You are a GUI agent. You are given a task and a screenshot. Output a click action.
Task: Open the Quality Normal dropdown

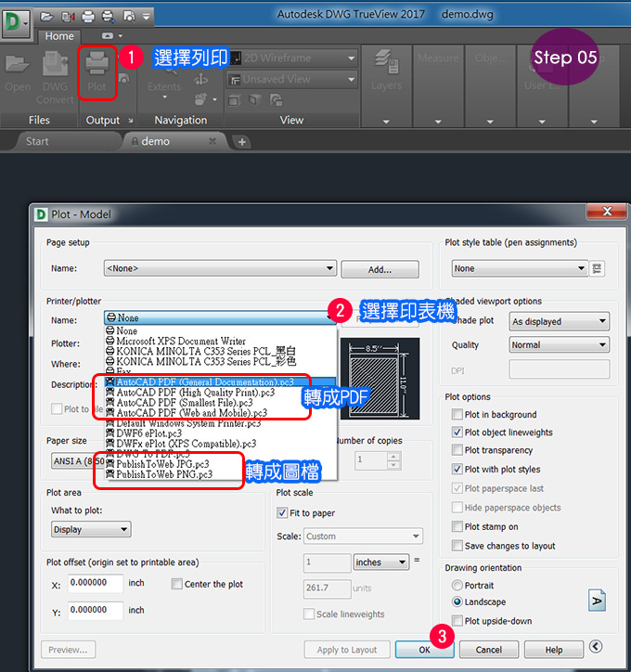(560, 344)
